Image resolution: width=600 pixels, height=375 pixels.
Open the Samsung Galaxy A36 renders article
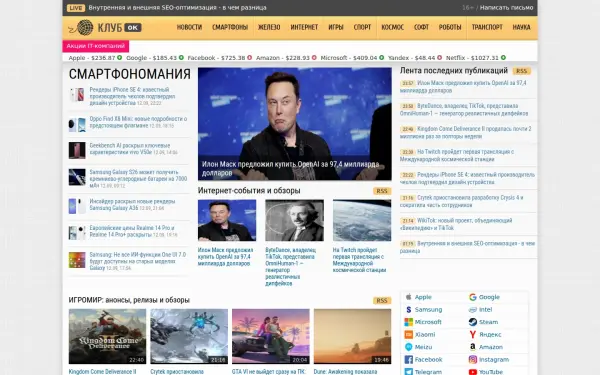tap(132, 205)
